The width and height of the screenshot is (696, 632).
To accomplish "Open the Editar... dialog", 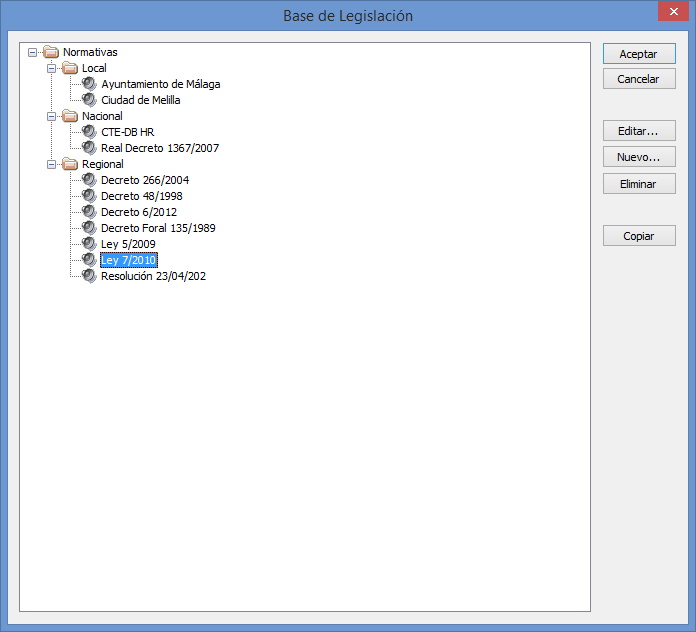I will (639, 130).
